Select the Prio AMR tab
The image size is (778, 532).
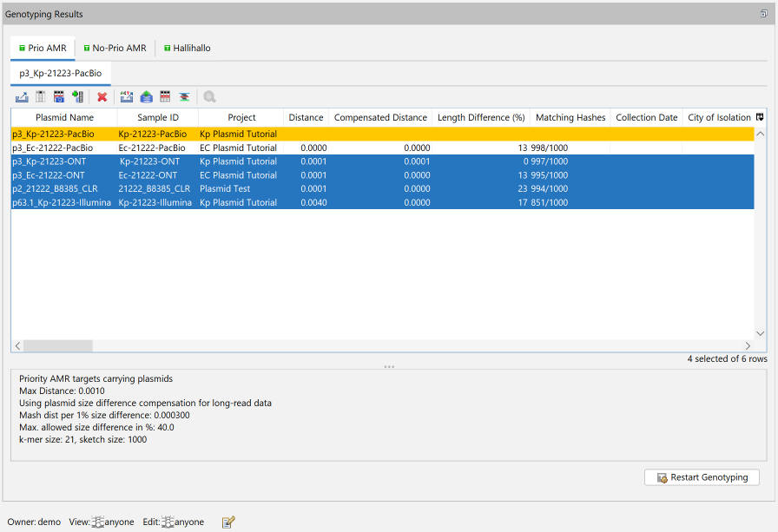click(x=42, y=48)
